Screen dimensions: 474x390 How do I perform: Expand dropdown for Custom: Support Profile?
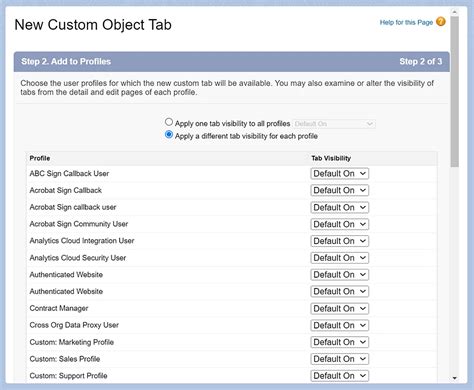pos(339,376)
